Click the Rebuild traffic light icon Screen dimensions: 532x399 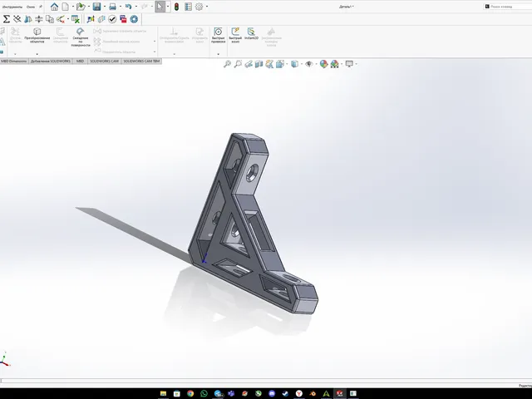point(176,7)
